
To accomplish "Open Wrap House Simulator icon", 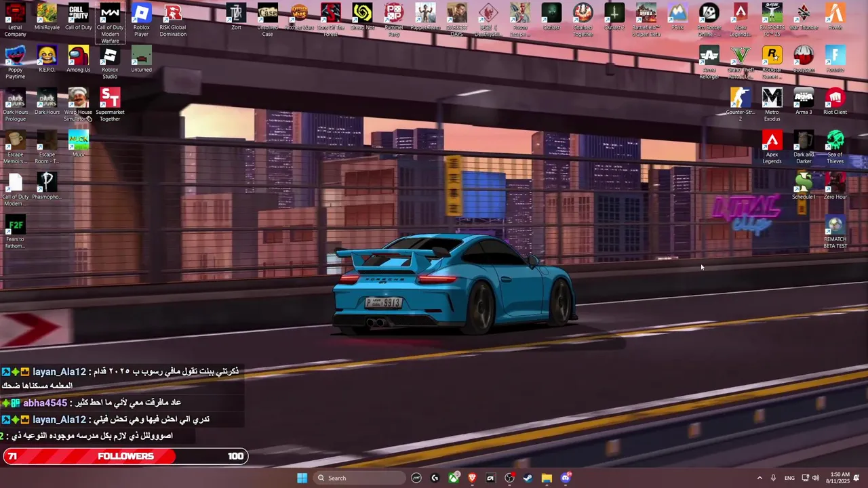I will 78,105.
